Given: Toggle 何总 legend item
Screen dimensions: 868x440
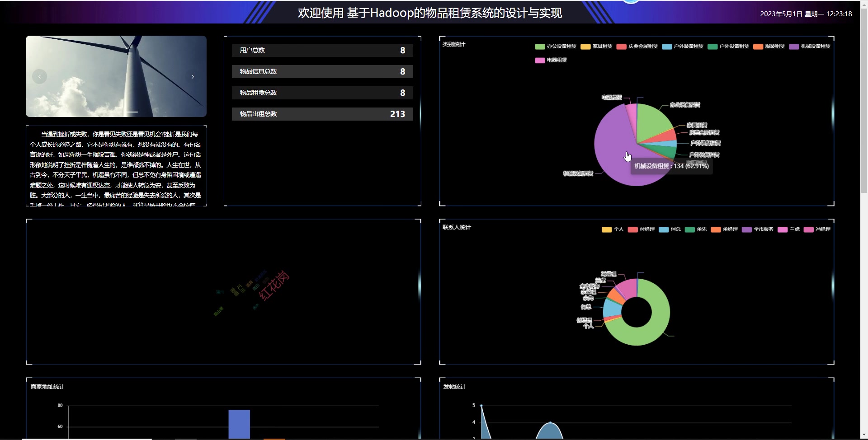Looking at the screenshot, I should point(670,229).
